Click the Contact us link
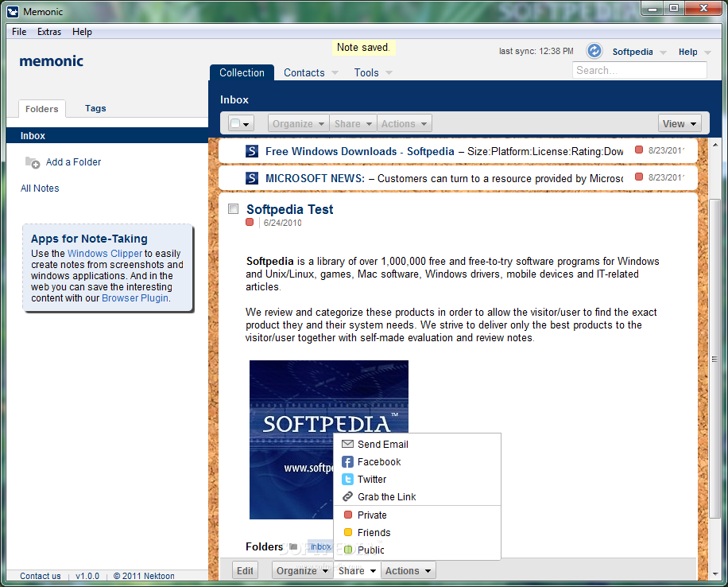The height and width of the screenshot is (587, 728). [41, 576]
